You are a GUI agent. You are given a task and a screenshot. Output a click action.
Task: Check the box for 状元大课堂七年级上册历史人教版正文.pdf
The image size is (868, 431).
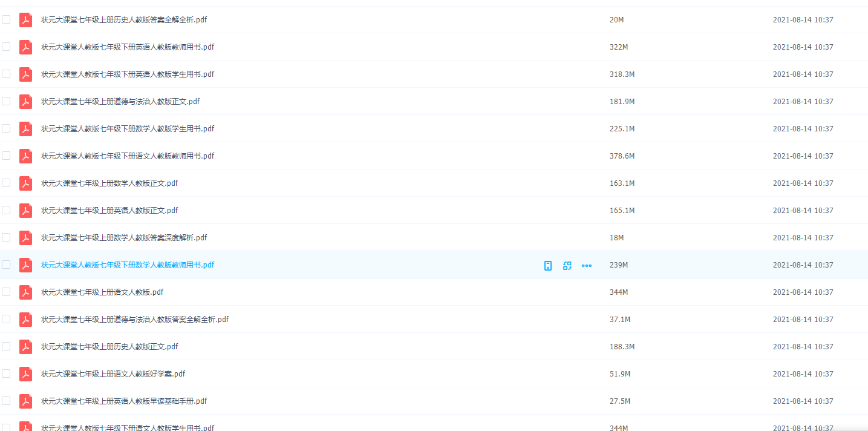(x=6, y=346)
